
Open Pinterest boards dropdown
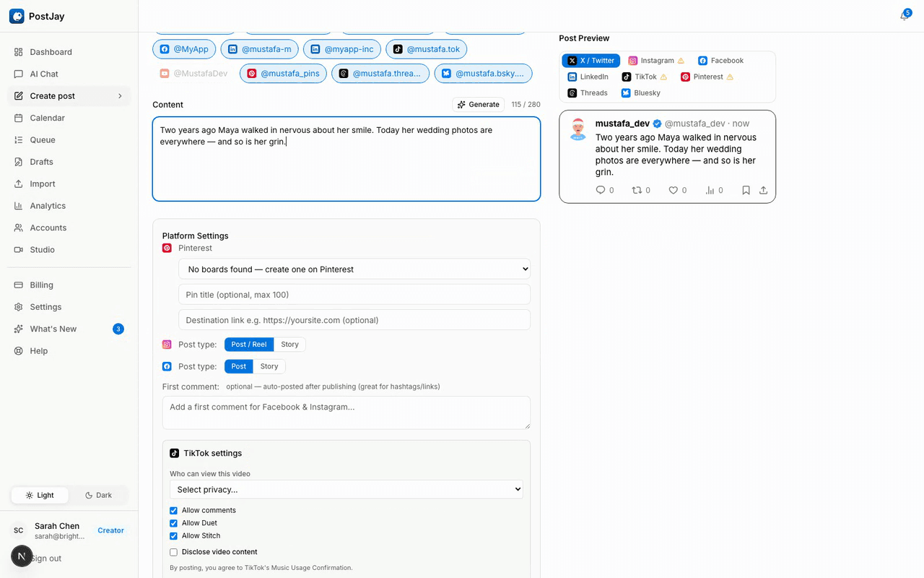click(x=354, y=269)
